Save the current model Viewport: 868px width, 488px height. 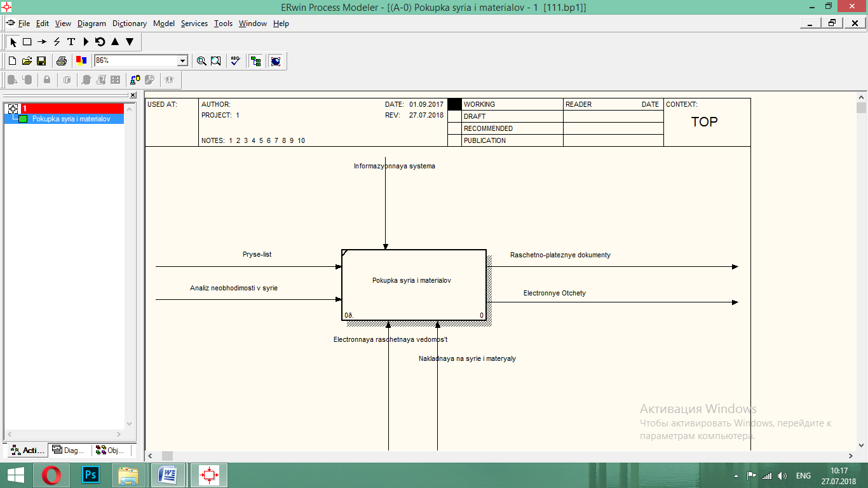point(41,61)
